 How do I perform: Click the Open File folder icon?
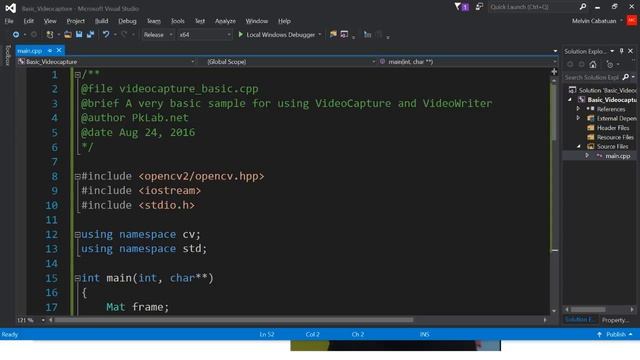[x=68, y=35]
